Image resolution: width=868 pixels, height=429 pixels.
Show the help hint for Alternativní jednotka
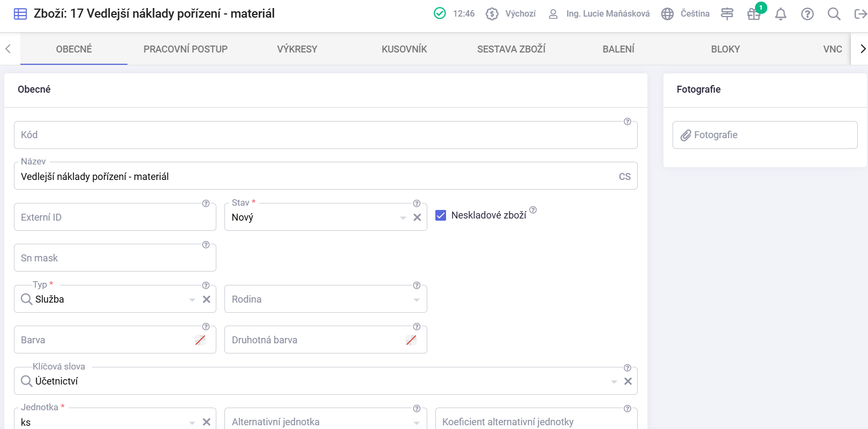[x=417, y=409]
